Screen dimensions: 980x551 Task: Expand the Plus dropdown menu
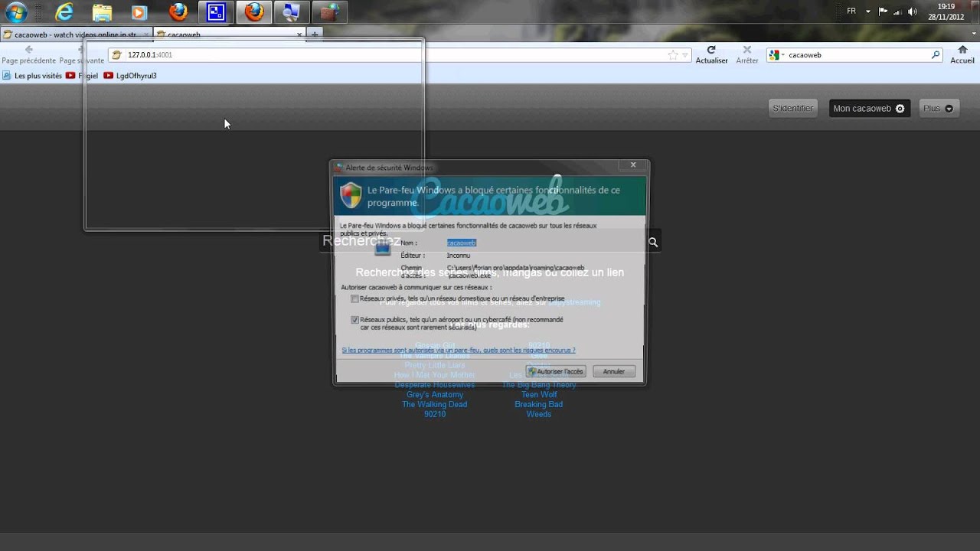(938, 109)
